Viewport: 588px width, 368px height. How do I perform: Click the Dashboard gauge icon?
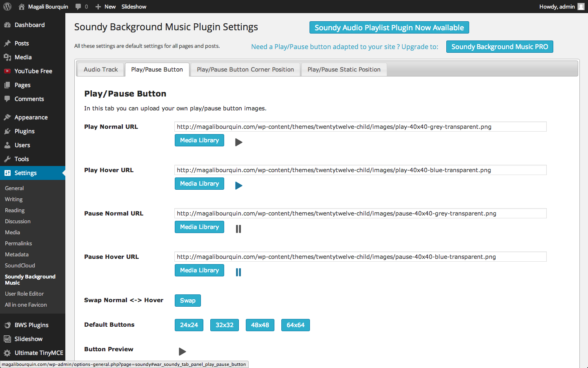pyautogui.click(x=7, y=25)
